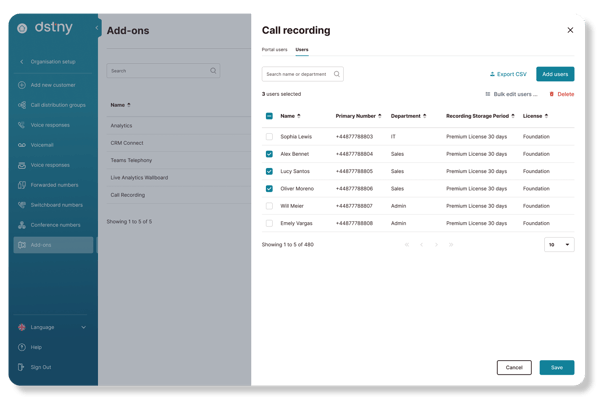
Task: Open the Teams Telephony add-on row
Action: click(x=179, y=160)
